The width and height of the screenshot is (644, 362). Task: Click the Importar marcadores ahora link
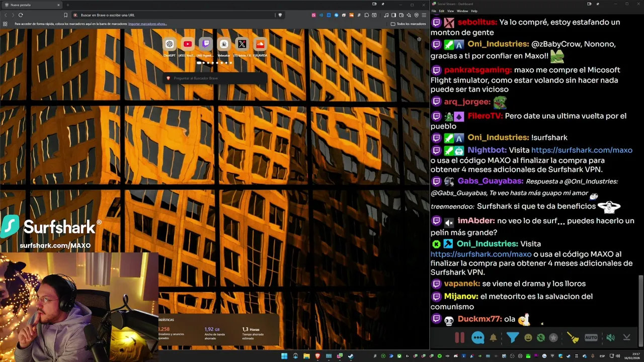click(147, 24)
